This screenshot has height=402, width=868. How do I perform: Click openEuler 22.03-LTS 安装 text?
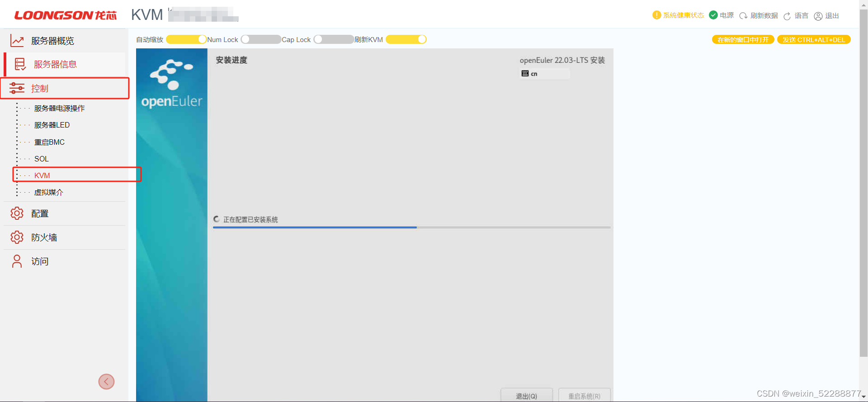coord(562,60)
